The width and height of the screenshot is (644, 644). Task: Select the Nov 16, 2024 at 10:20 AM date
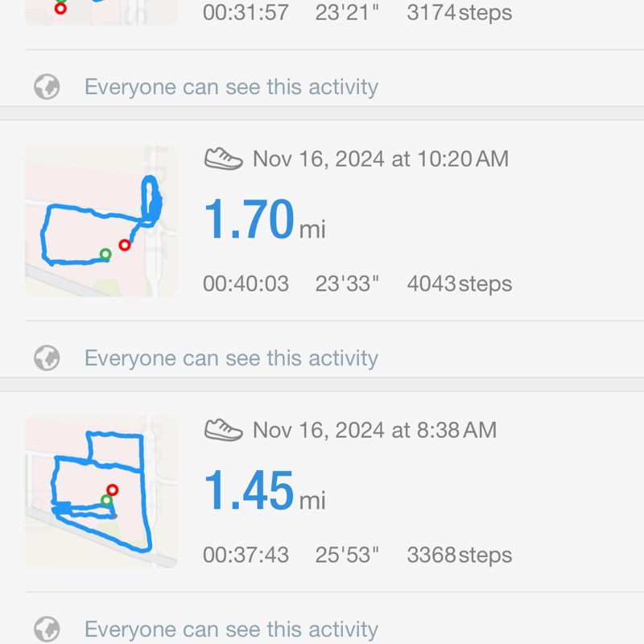coord(380,159)
